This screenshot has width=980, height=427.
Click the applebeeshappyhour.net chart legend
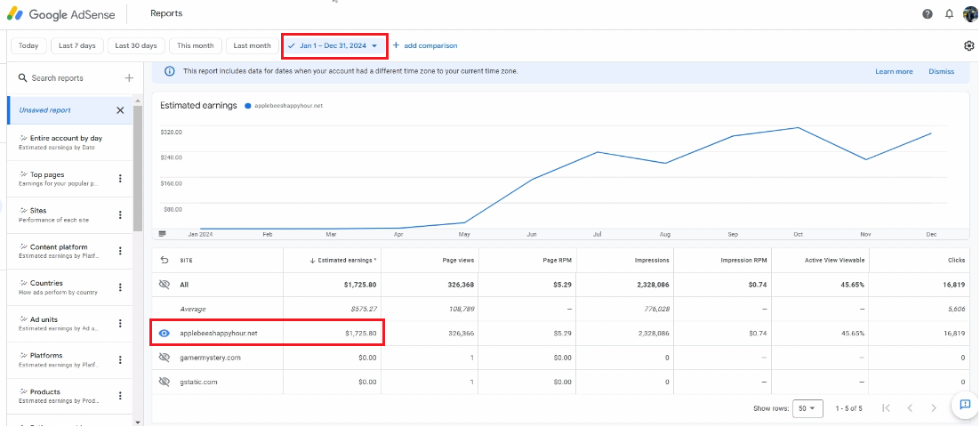coord(285,106)
